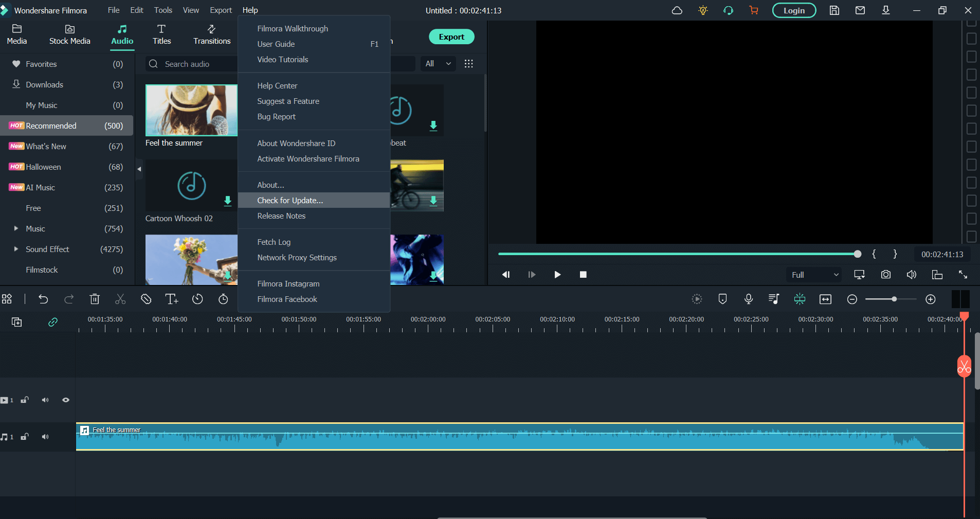Add text with the T+ icon
Image resolution: width=980 pixels, height=519 pixels.
(x=172, y=299)
